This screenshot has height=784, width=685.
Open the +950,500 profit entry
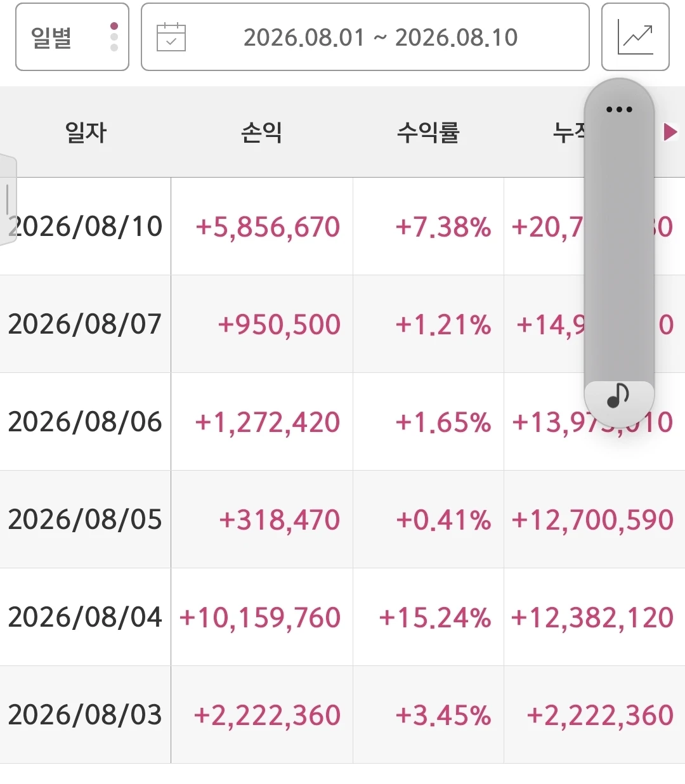279,325
